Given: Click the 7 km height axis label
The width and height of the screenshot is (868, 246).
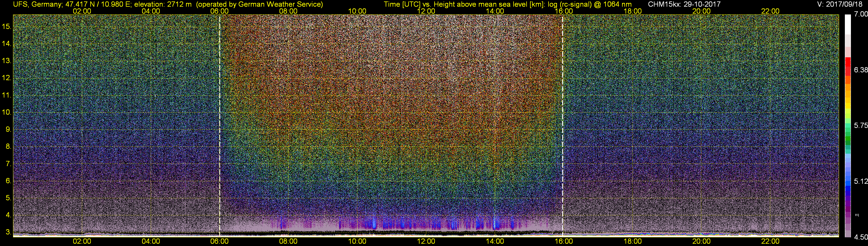Looking at the screenshot, I should coord(8,164).
